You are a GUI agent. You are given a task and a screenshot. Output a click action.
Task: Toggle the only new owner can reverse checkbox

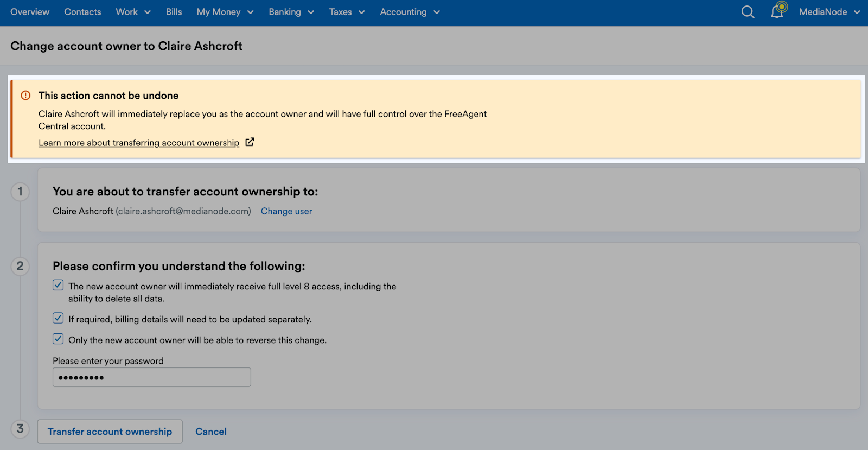[58, 339]
